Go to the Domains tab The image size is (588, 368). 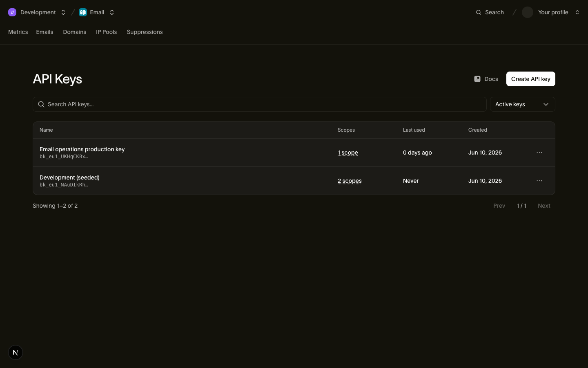coord(74,32)
